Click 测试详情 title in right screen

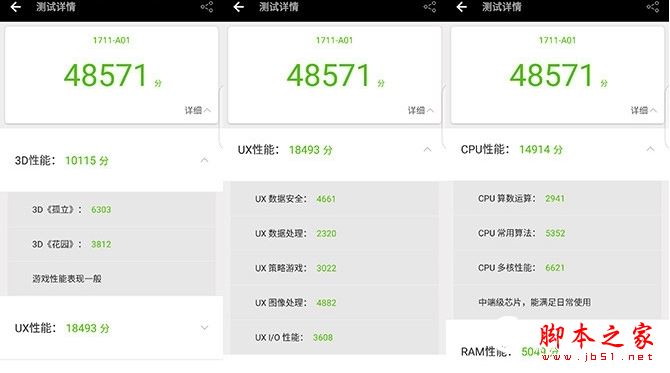502,7
